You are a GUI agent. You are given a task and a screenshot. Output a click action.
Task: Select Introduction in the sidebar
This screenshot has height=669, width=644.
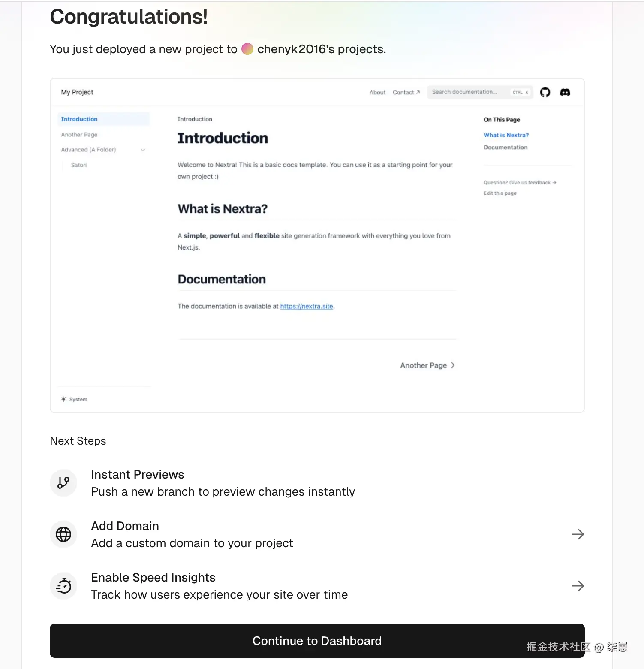(79, 119)
